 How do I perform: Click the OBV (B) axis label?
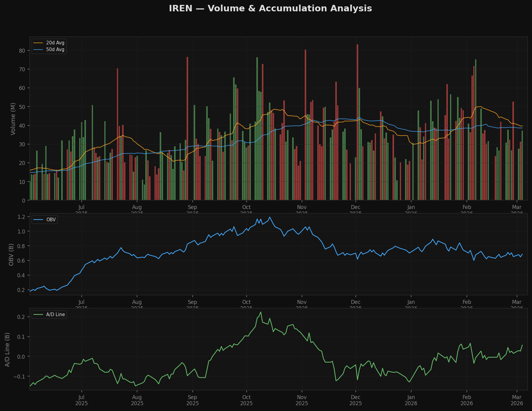pyautogui.click(x=11, y=254)
